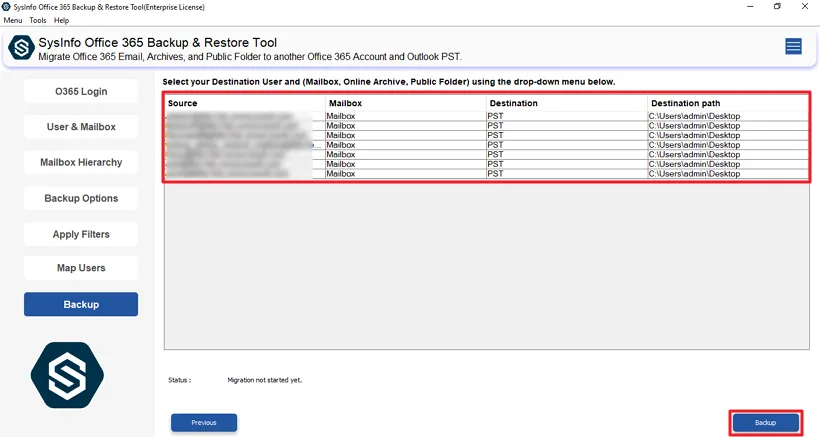Open Destination PST dropdown in last row
This screenshot has height=437, width=820.
pyautogui.click(x=566, y=174)
